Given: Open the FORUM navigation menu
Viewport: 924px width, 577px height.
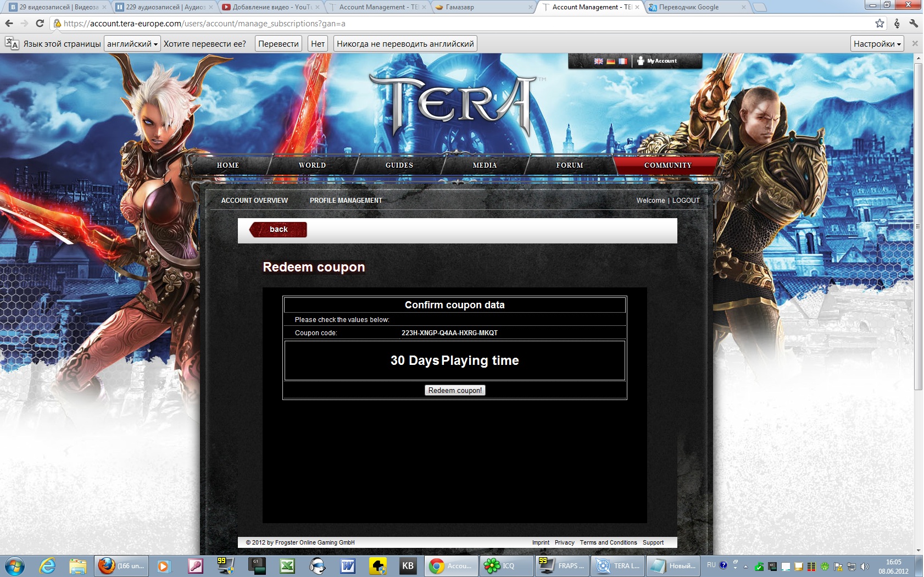Looking at the screenshot, I should click(570, 165).
